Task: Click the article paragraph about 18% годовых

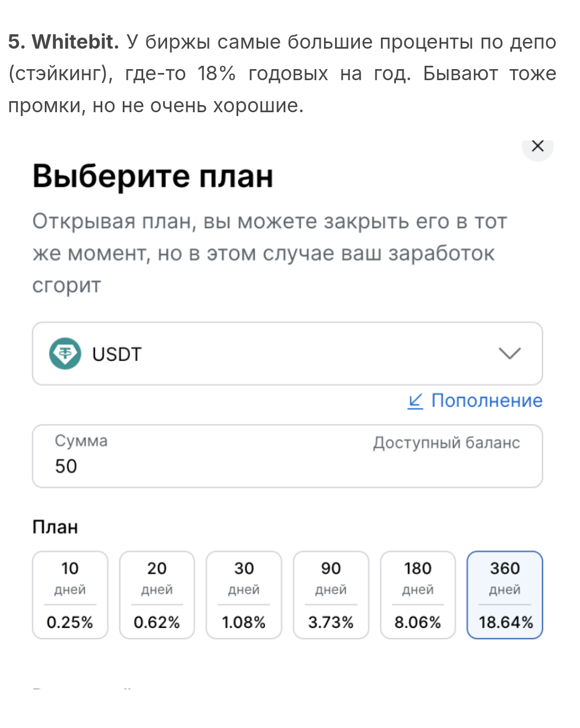Action: [282, 74]
